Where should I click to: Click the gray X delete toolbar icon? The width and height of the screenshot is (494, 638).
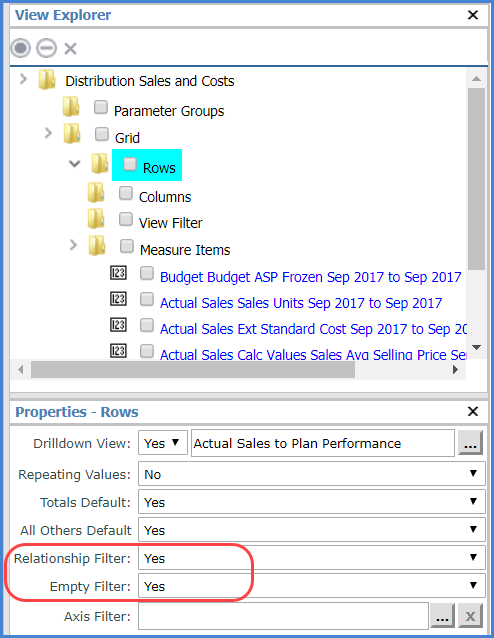[x=70, y=48]
